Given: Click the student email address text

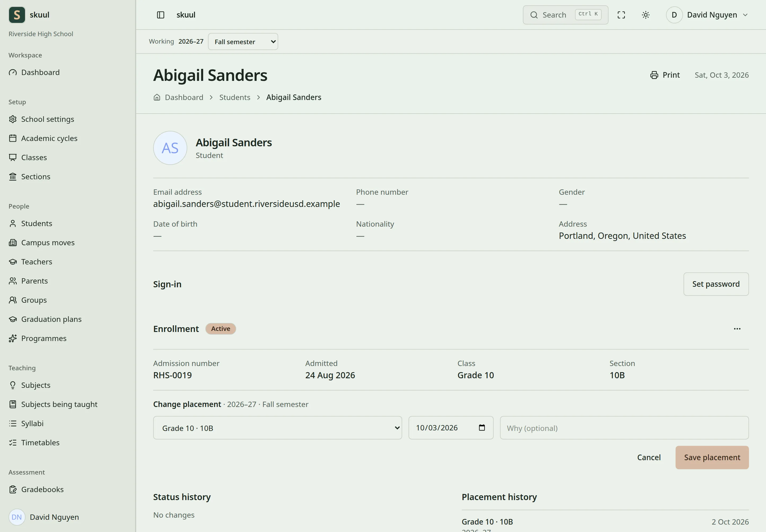Looking at the screenshot, I should [x=246, y=204].
